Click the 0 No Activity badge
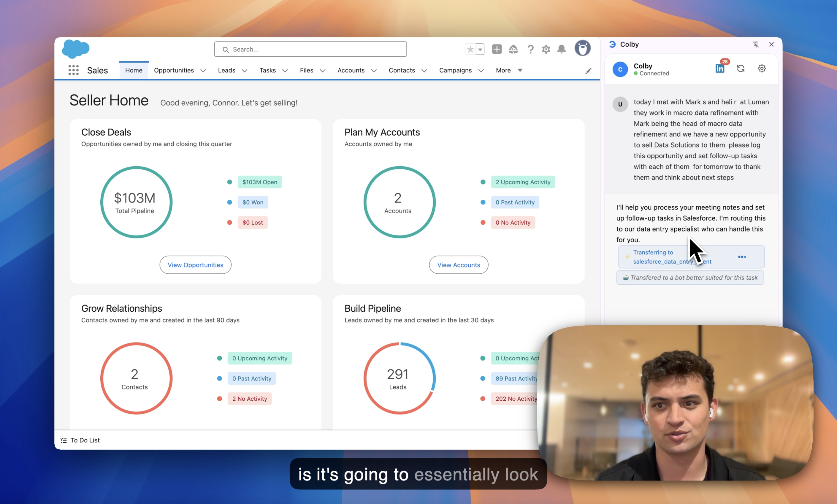 tap(513, 222)
